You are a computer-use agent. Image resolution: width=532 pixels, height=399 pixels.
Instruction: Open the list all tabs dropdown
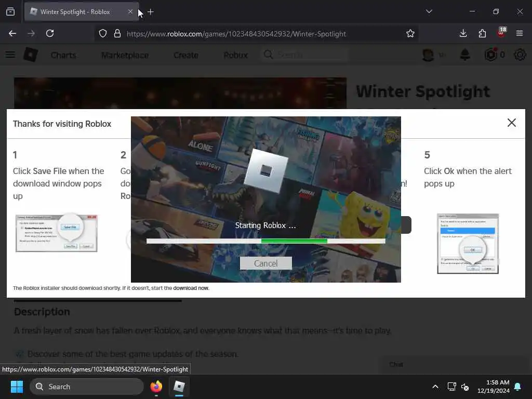429,11
